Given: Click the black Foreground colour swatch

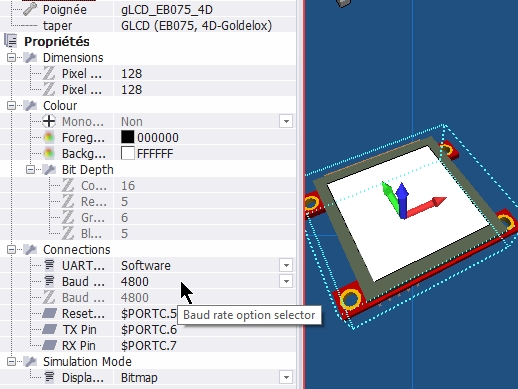Looking at the screenshot, I should 128,137.
